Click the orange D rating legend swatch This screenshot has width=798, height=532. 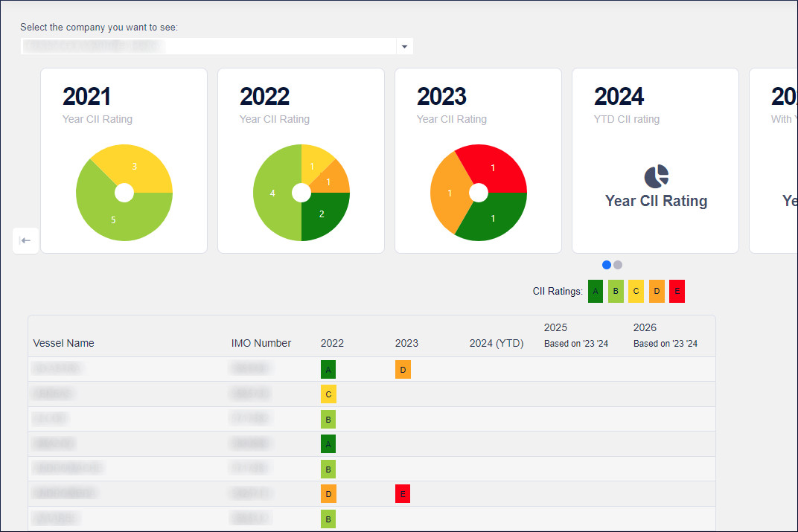pyautogui.click(x=656, y=292)
